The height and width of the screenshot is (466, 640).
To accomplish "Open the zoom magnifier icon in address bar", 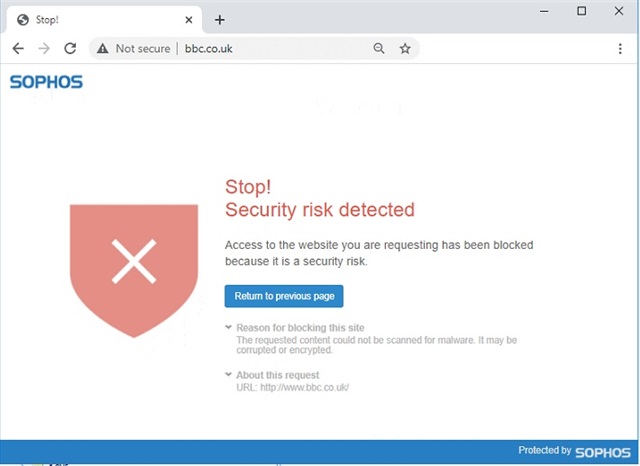I will click(x=379, y=49).
